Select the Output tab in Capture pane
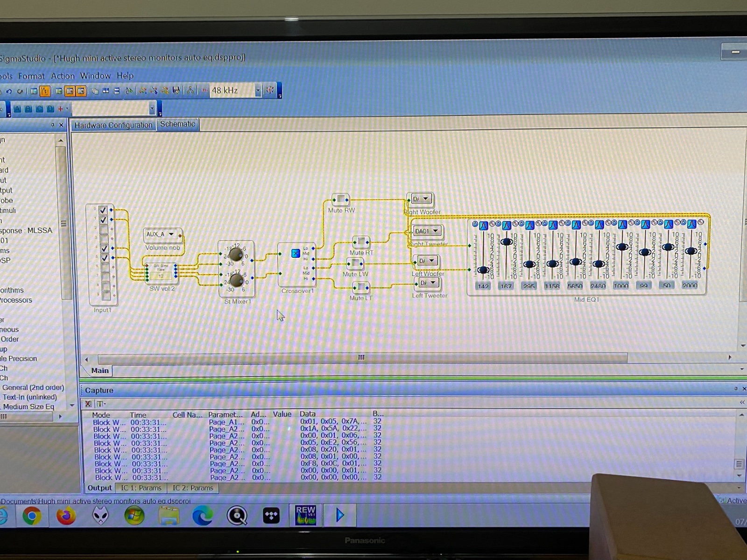The height and width of the screenshot is (560, 747). tap(99, 488)
